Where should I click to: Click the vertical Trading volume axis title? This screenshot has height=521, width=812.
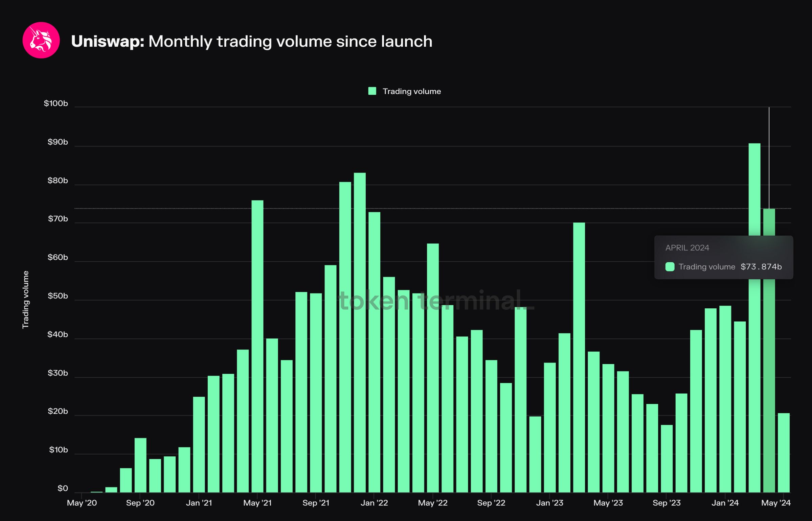tap(26, 300)
